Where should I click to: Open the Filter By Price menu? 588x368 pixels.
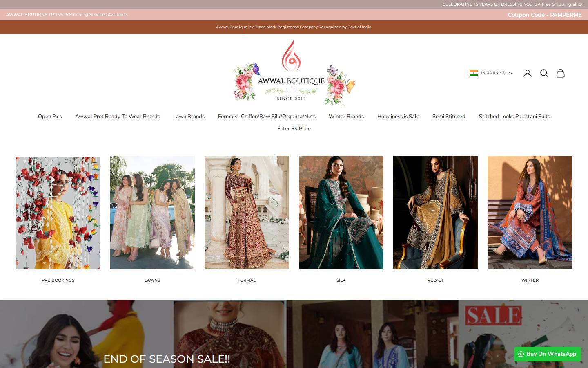pos(294,129)
